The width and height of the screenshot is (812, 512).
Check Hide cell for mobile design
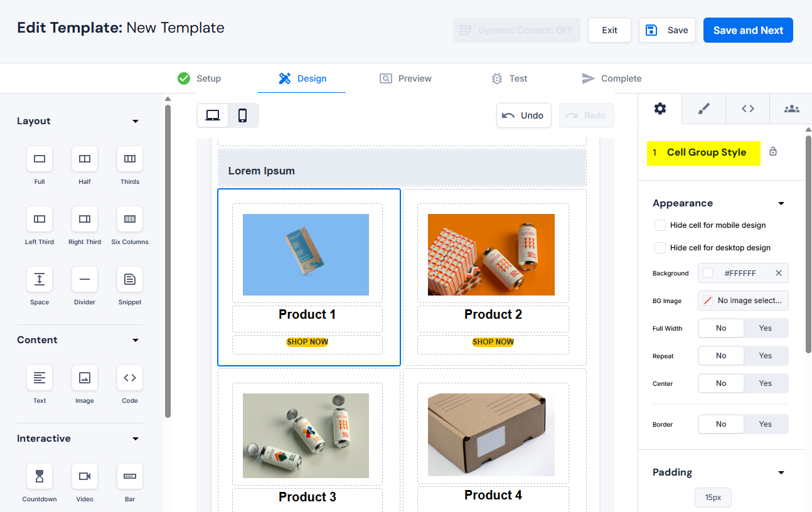[660, 225]
